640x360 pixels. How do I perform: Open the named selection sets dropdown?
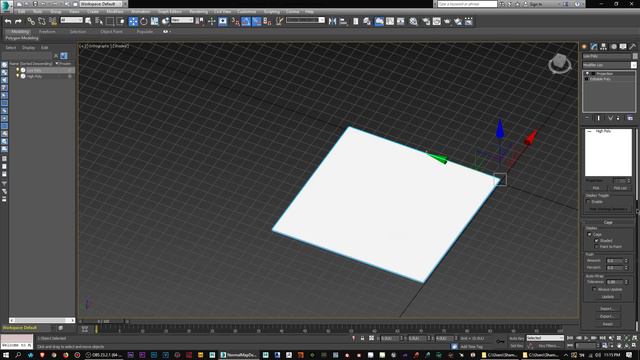pos(305,20)
